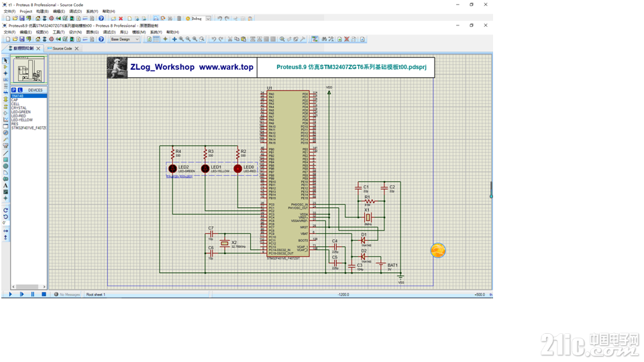644x362 pixels.
Task: Click P button to pick devices
Action: (x=13, y=90)
